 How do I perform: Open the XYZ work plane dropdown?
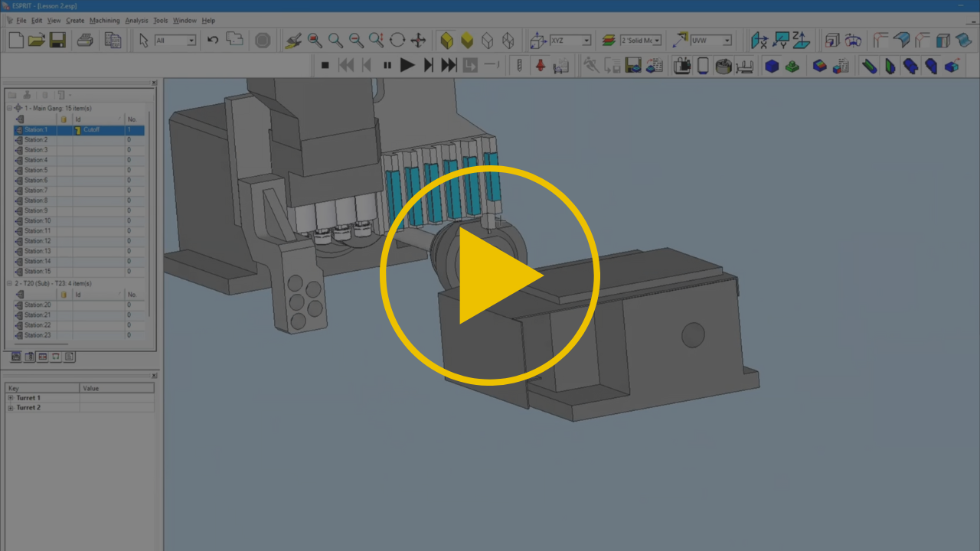(x=571, y=41)
